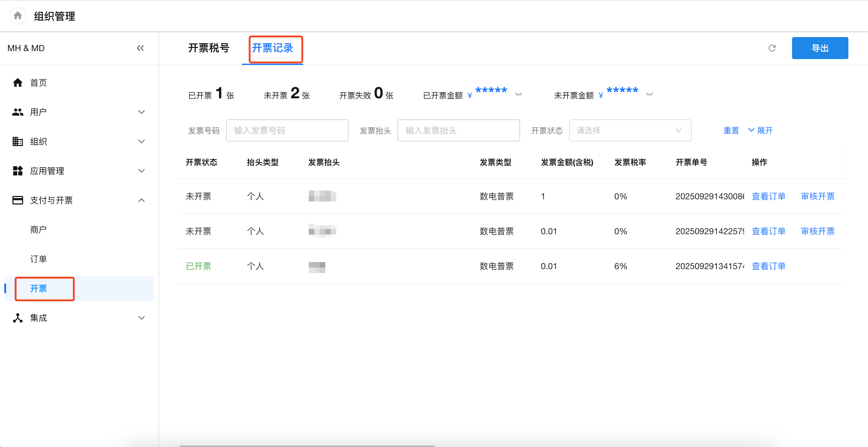Expand the 用户 menu chevron
Viewport: 868px width, 447px height.
[x=142, y=112]
